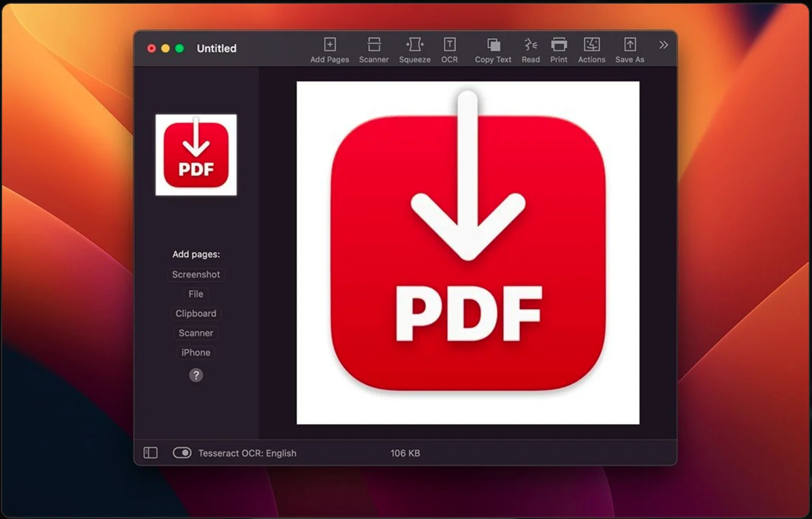The height and width of the screenshot is (519, 812).
Task: Click the Copy Text icon
Action: click(x=493, y=44)
